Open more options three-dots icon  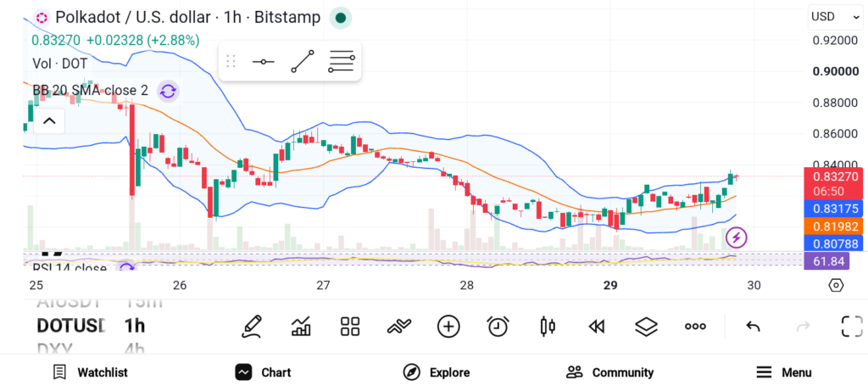[x=695, y=327]
